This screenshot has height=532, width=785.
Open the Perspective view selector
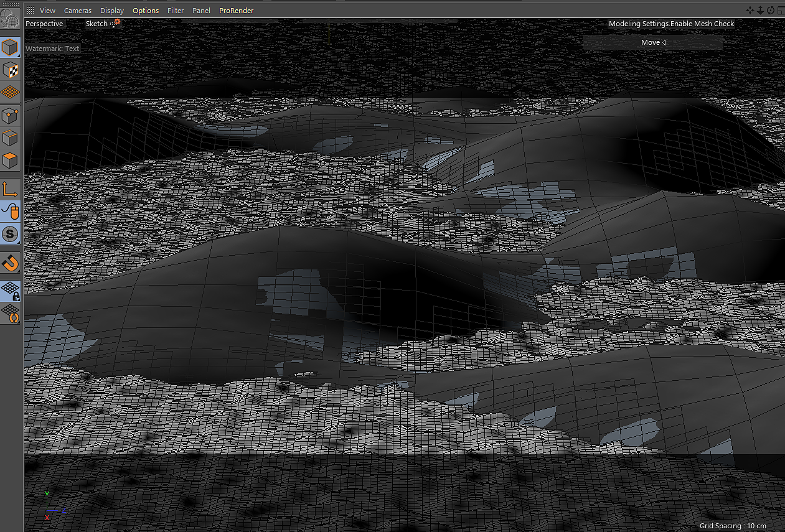click(x=44, y=24)
